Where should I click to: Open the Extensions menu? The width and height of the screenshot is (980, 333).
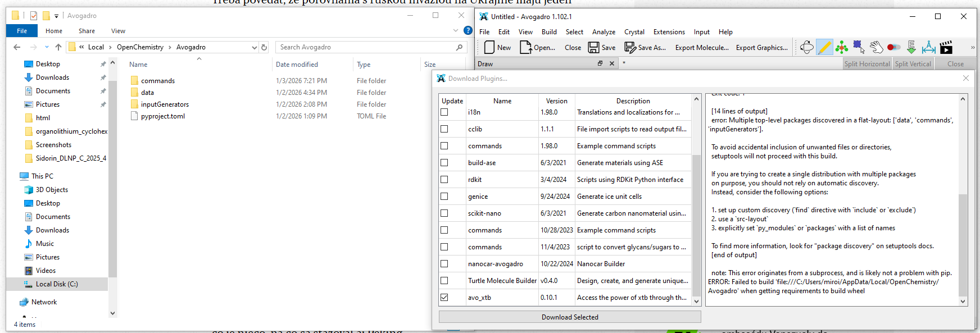(669, 32)
